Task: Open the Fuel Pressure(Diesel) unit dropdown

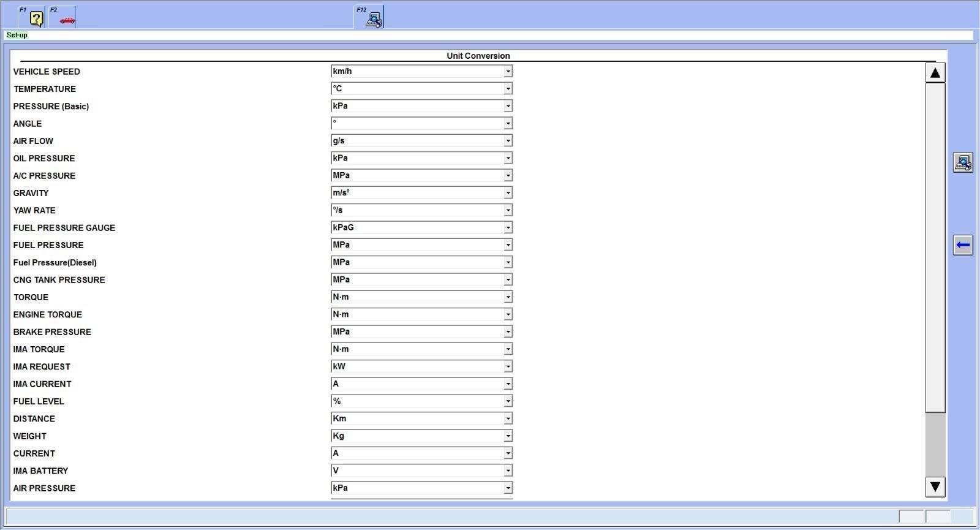Action: pos(421,262)
